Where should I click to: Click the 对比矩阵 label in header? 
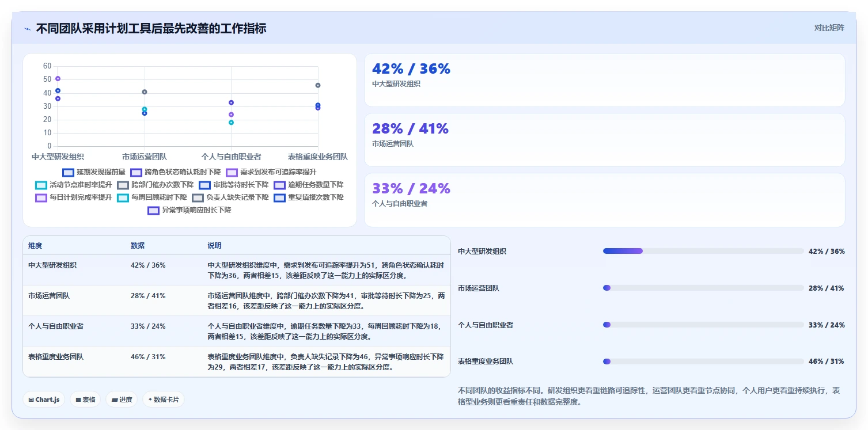[x=829, y=28]
